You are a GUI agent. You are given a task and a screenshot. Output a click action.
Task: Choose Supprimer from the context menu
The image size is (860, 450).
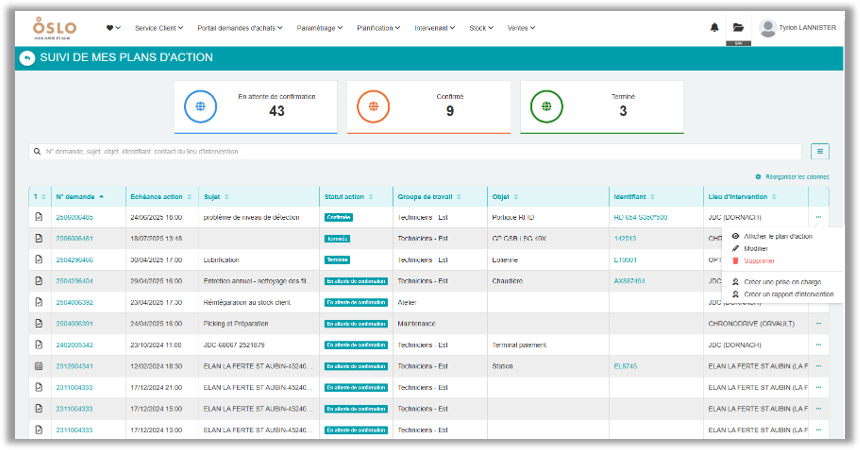(x=759, y=260)
